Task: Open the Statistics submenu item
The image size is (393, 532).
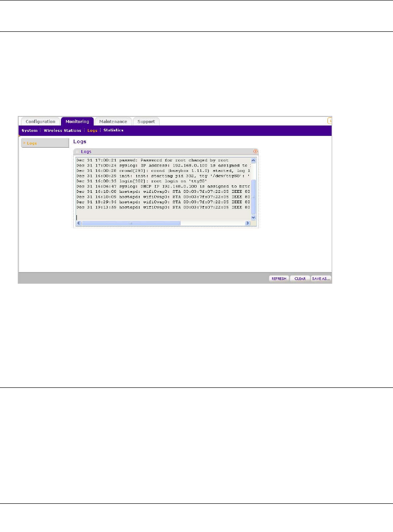Action: tap(113, 130)
